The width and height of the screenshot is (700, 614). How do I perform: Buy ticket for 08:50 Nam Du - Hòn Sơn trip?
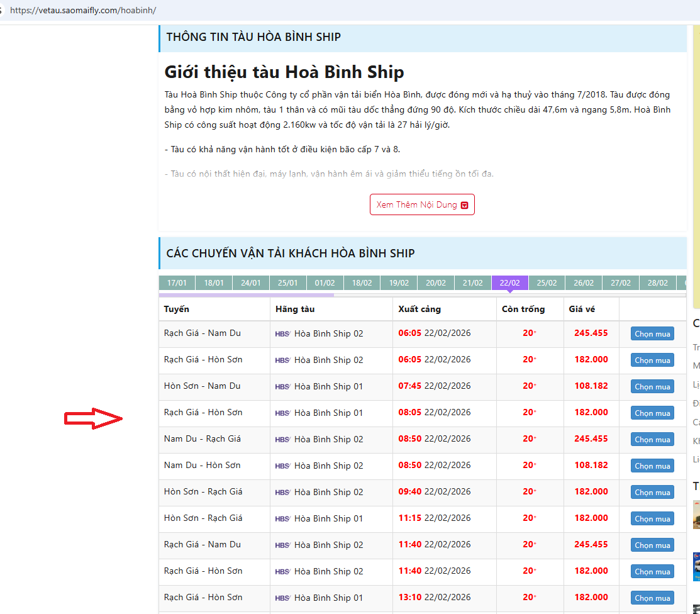click(x=652, y=466)
